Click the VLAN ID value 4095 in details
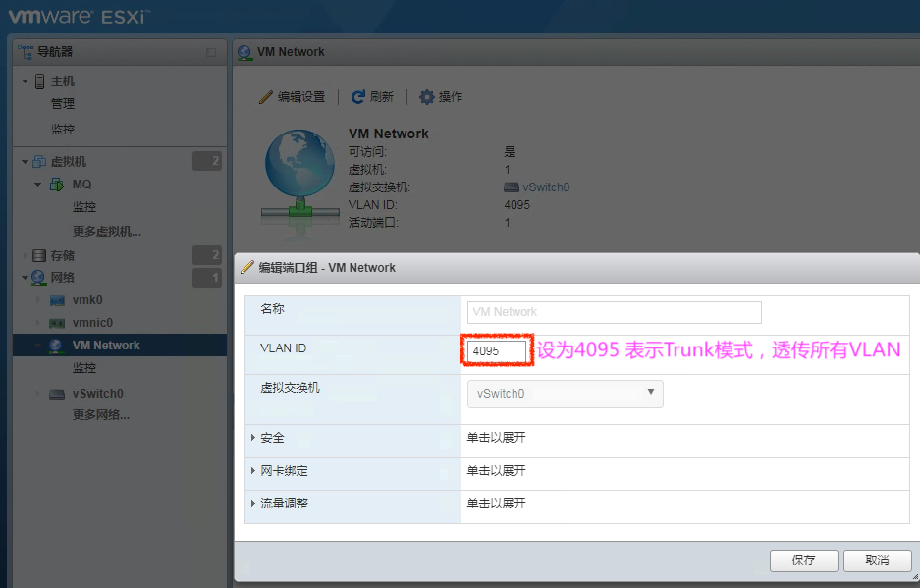 coord(516,205)
